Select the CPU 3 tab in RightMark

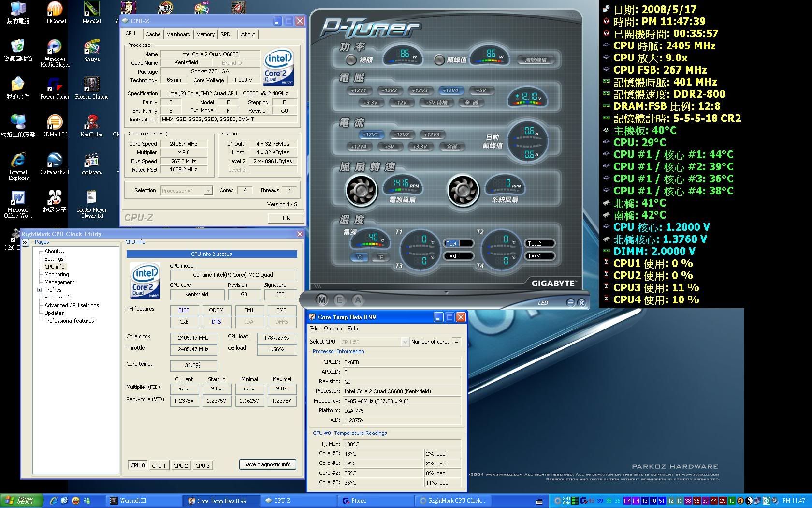coord(203,465)
